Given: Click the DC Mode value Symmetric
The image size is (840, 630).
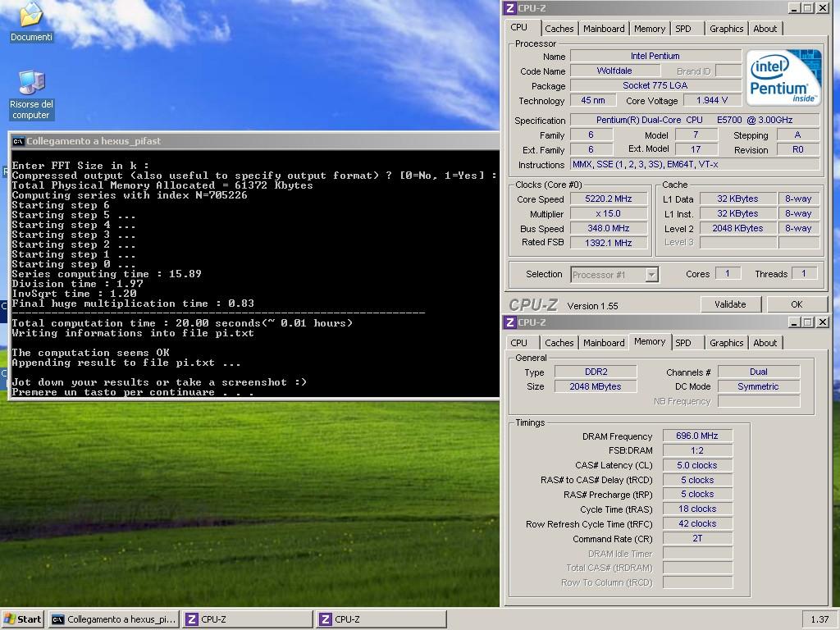Looking at the screenshot, I should point(758,386).
